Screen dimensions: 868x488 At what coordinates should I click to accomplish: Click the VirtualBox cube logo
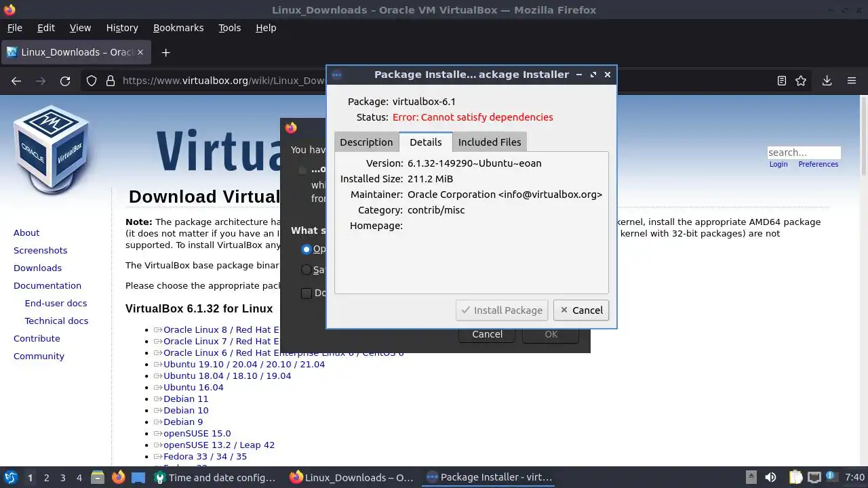[52, 148]
